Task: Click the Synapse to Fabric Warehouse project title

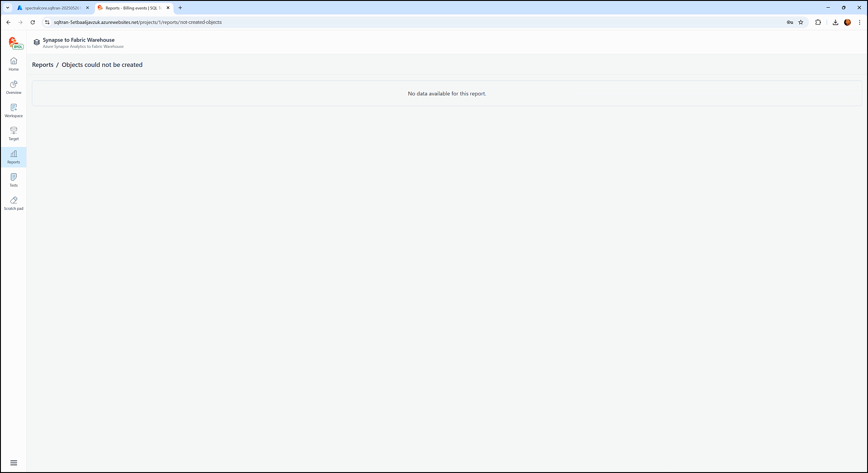Action: click(x=78, y=40)
